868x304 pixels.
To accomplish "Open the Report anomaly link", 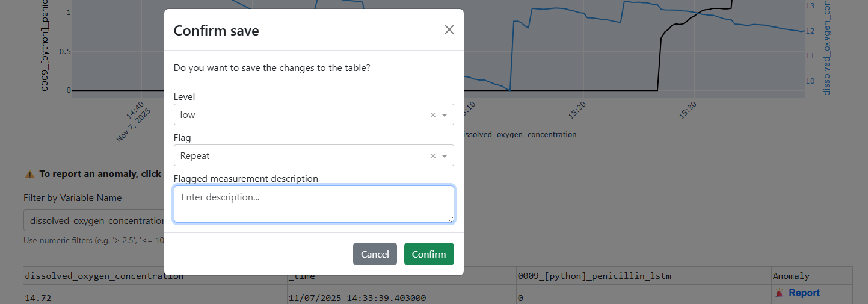I will point(804,293).
